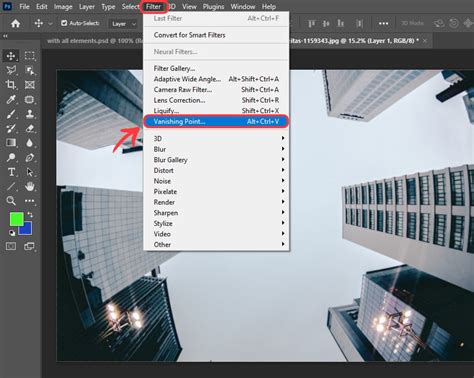Open the Window menu

coord(243,6)
